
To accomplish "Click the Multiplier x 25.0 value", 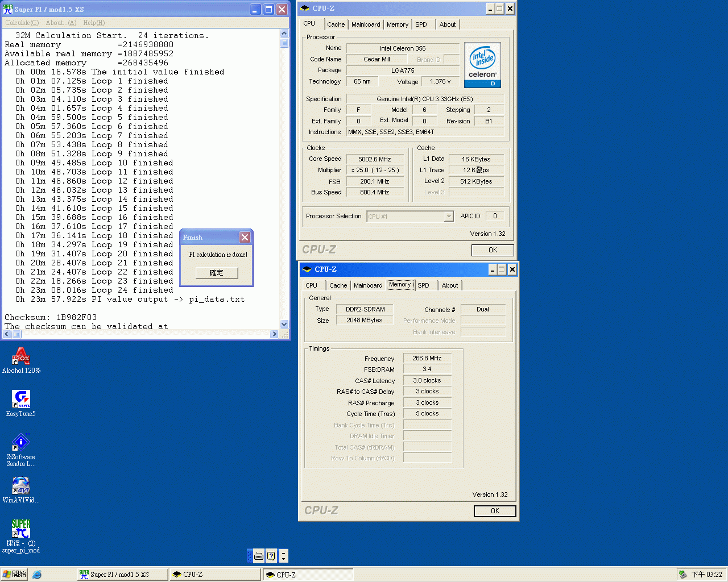I will [375, 170].
